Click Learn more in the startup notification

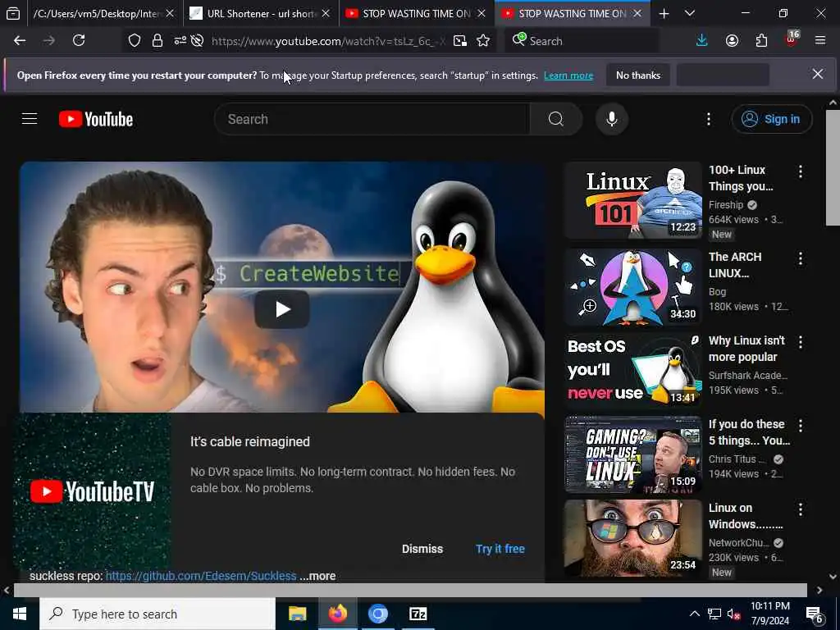[x=568, y=75]
